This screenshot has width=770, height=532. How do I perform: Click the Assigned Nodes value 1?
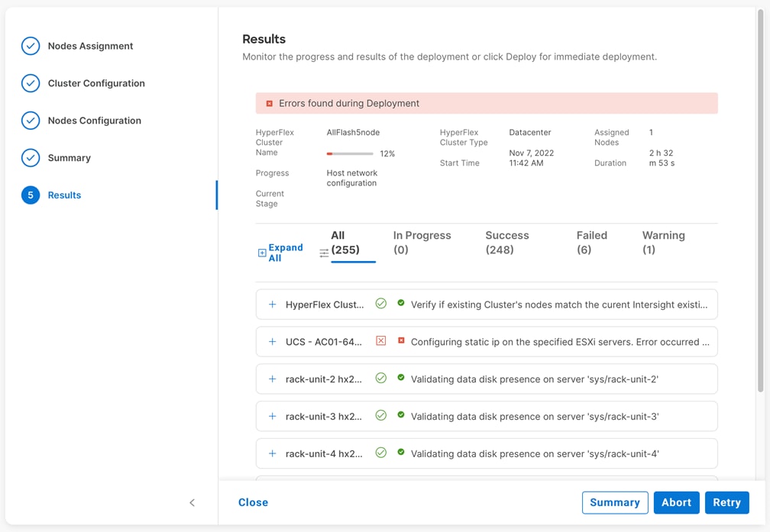pyautogui.click(x=651, y=133)
